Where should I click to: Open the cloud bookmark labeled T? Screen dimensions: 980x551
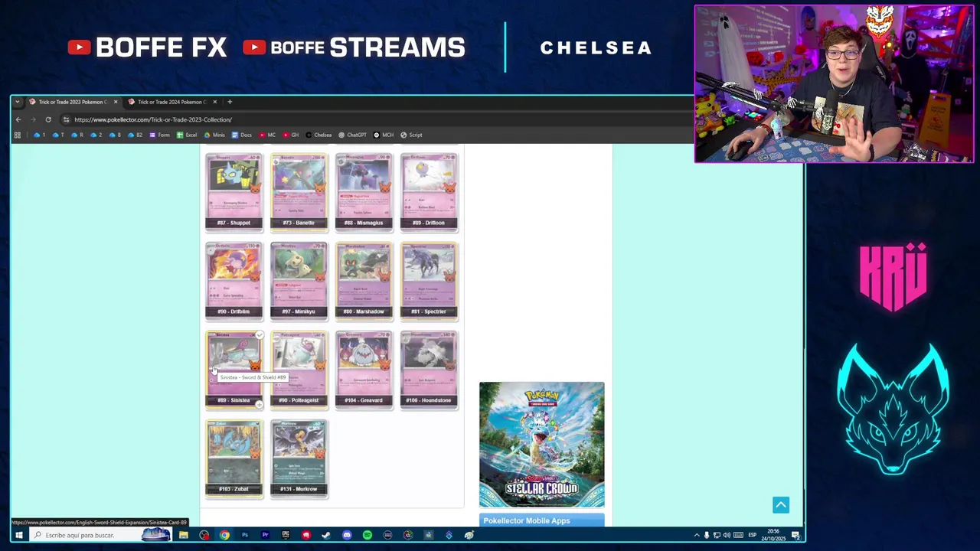58,135
